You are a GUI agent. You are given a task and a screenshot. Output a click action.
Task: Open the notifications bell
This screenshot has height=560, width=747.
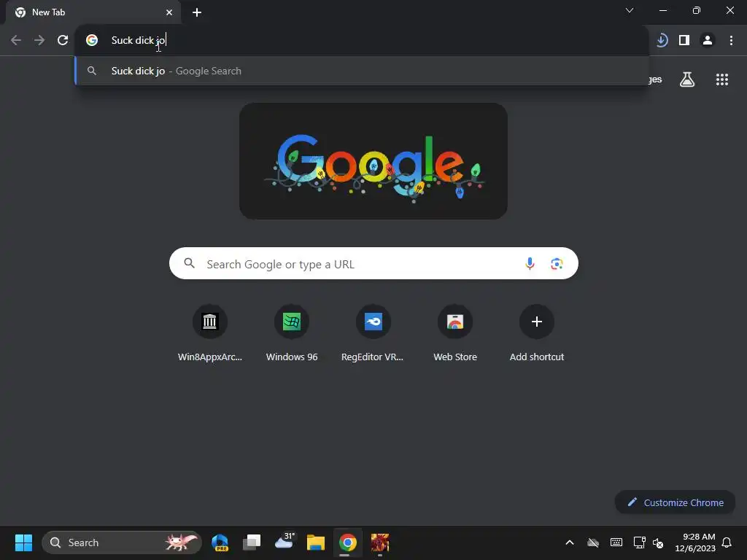click(727, 542)
